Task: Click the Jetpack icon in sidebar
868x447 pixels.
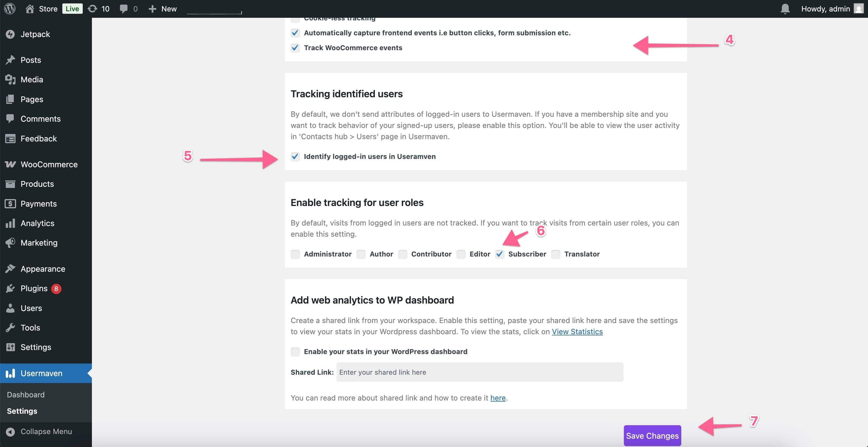Action: [10, 34]
